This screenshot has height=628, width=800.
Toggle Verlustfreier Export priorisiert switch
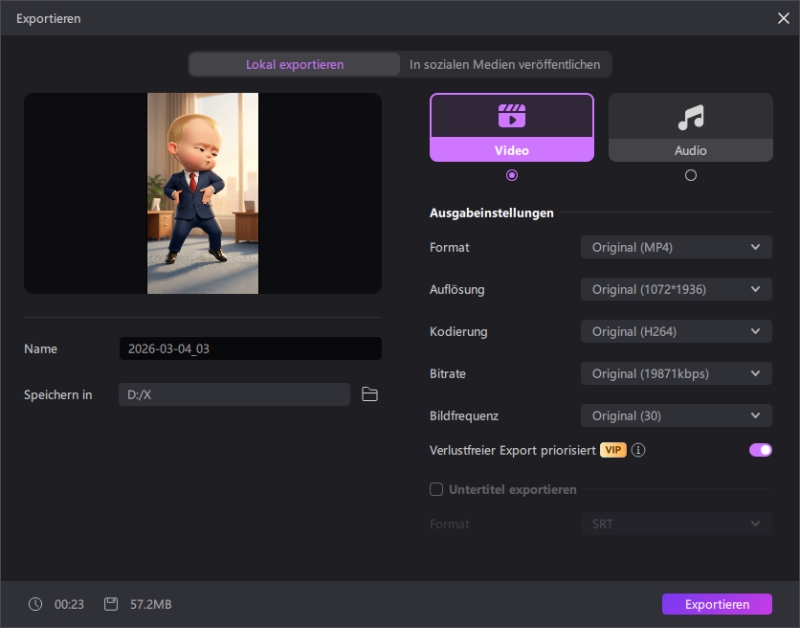(760, 450)
